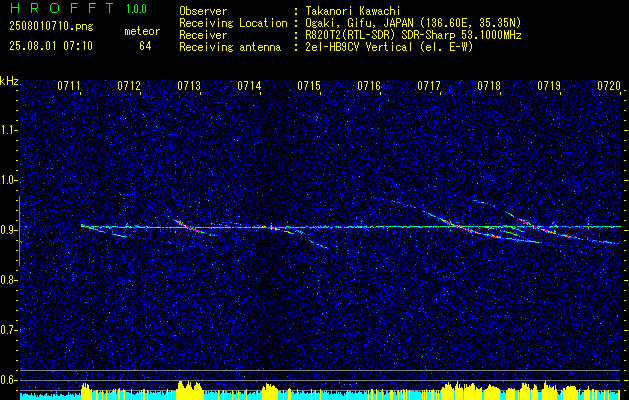Click the HROFFT title text
This screenshot has height=400, width=629.
tap(62, 8)
